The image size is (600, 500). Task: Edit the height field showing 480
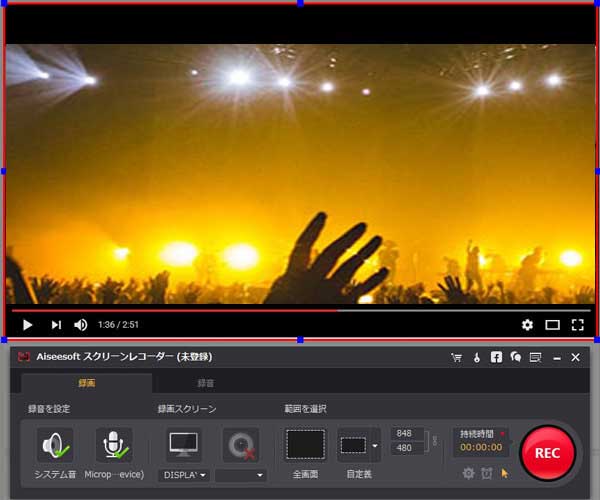(x=406, y=448)
